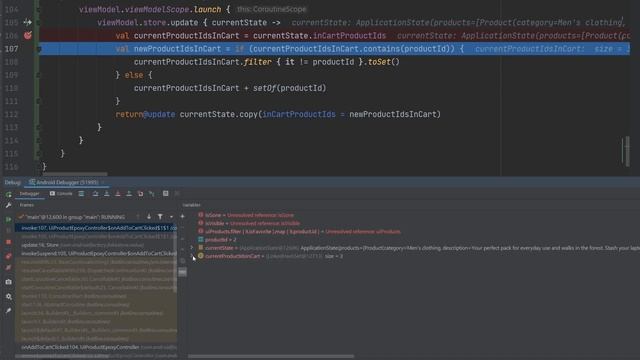640x360 pixels.
Task: Click the frames filter funnel icon
Action: 160,217
